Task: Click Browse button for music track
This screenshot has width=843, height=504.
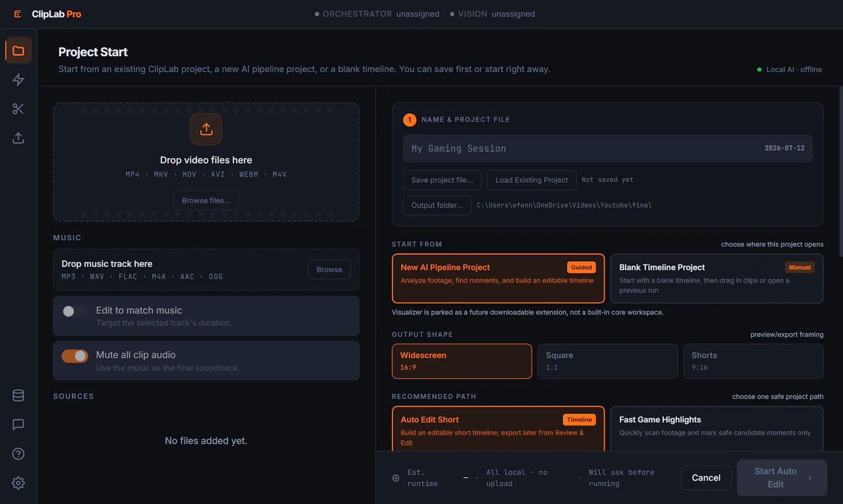Action: 329,270
